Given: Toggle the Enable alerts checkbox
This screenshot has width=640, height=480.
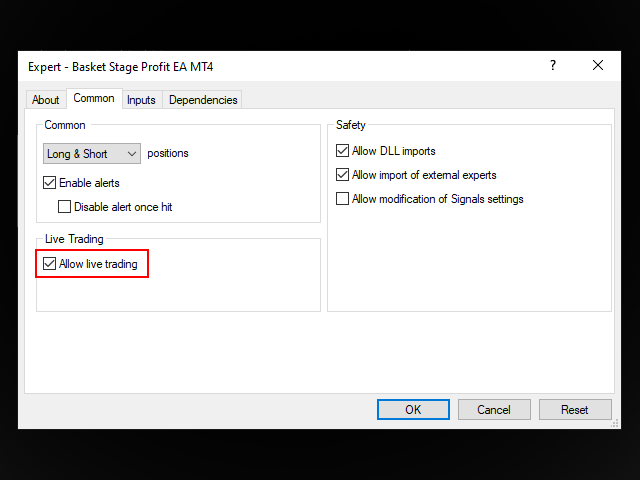Looking at the screenshot, I should 50,183.
